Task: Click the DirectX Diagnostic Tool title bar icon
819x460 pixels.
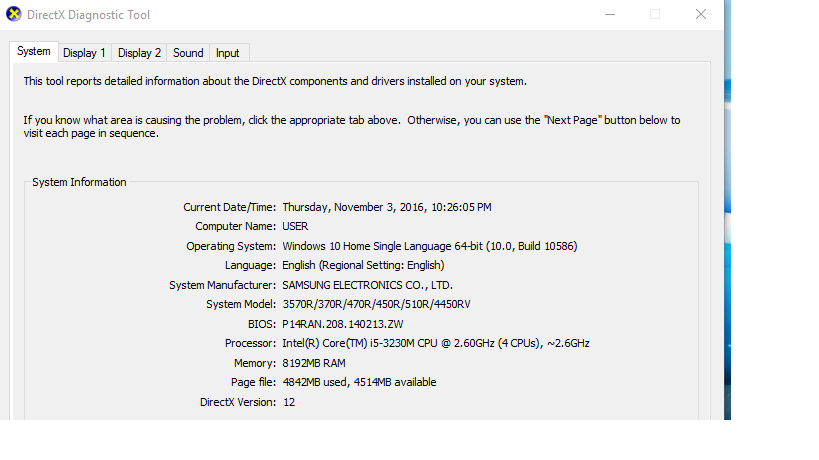Action: pyautogui.click(x=13, y=15)
